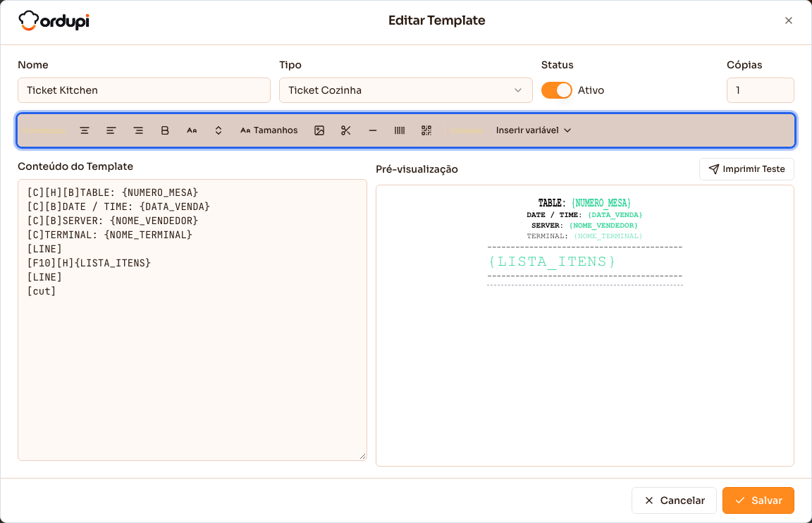Open the Tipo dropdown Ticket Cozinha
Viewport: 812px width, 523px height.
click(405, 90)
